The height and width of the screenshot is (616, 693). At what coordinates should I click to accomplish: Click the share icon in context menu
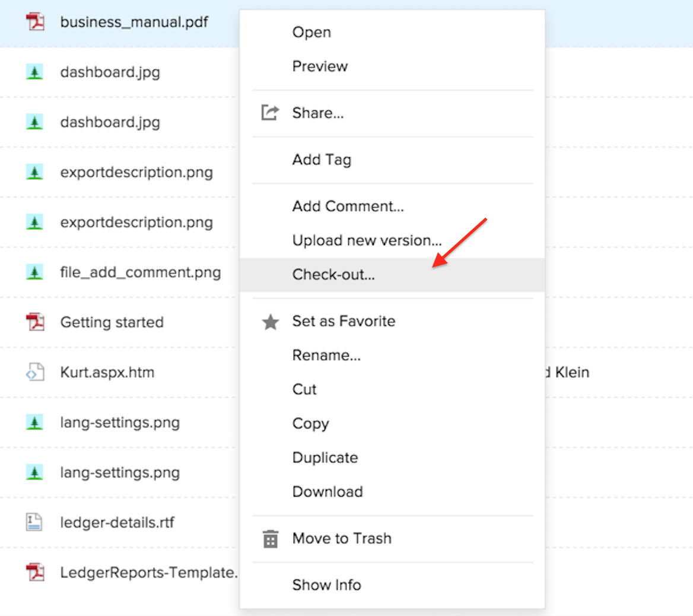[x=270, y=113]
